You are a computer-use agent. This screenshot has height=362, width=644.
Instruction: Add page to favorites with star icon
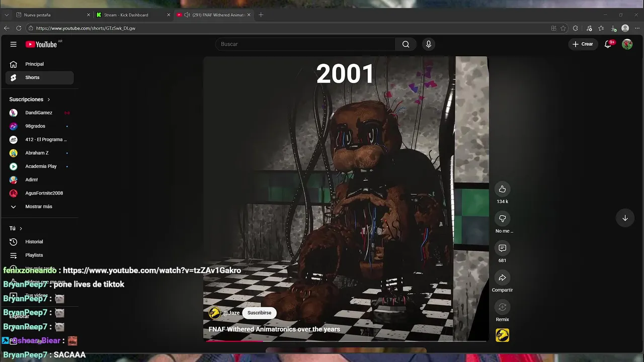pos(563,28)
